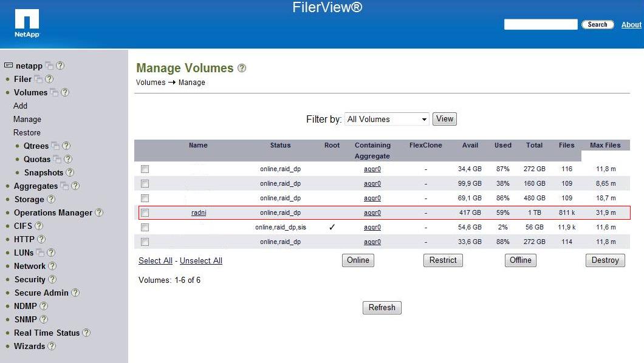Image resolution: width=644 pixels, height=363 pixels.
Task: Click the Search button
Action: (598, 25)
